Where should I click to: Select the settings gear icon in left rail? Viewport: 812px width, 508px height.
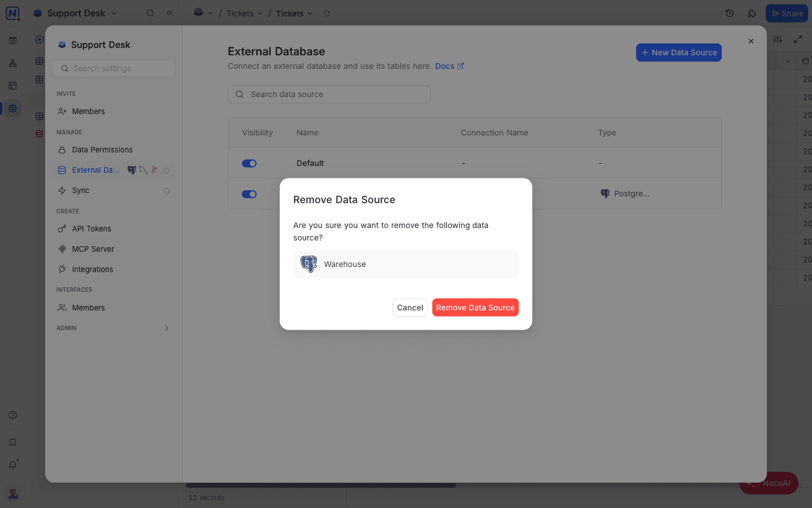(12, 108)
